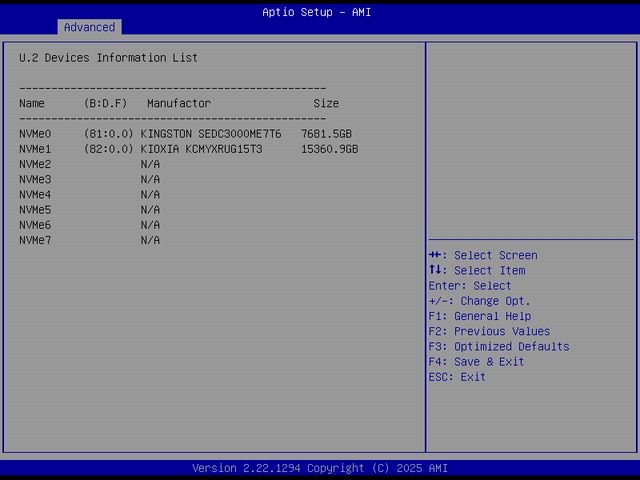Click the 'Name' column header
The image size is (640, 480).
pos(32,104)
